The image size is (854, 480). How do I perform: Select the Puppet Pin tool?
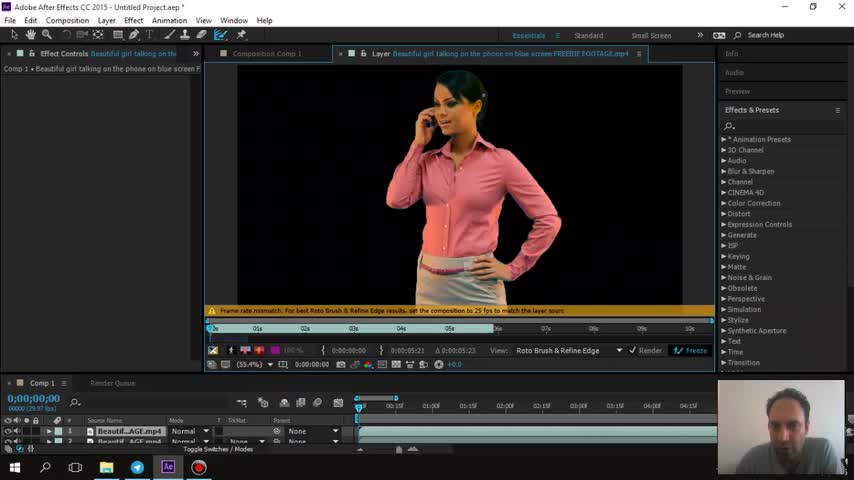[x=241, y=35]
